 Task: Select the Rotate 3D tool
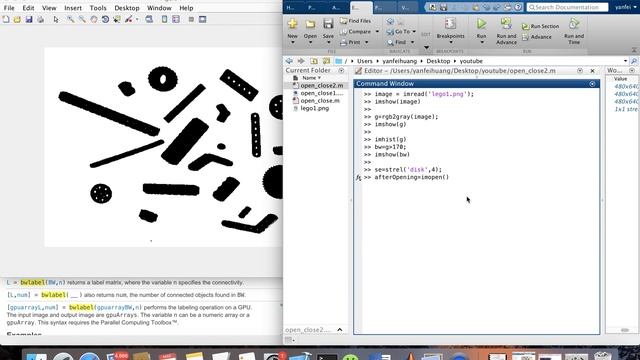tap(105, 19)
